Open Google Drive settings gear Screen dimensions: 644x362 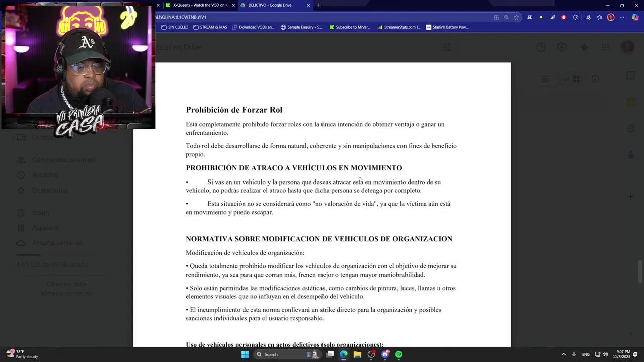coord(562,47)
